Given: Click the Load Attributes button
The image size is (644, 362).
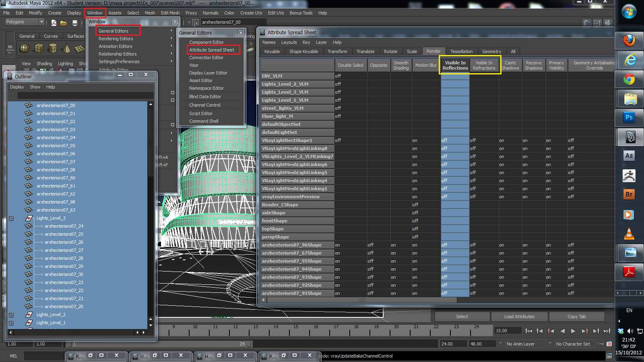Looking at the screenshot, I should pos(519,317).
